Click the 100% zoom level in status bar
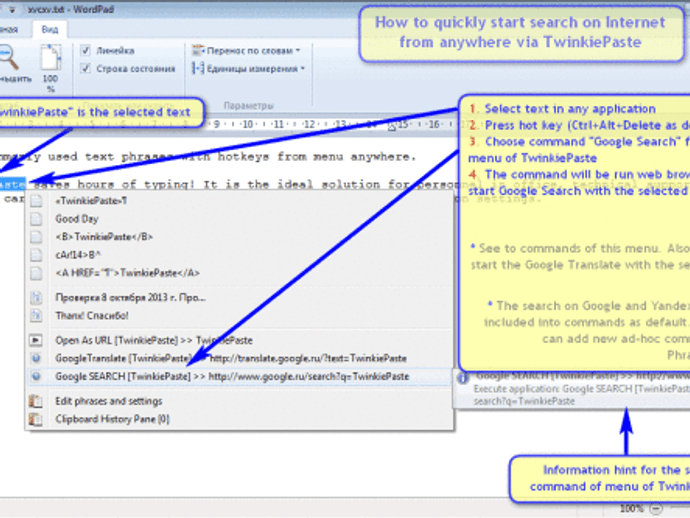This screenshot has height=518, width=690. [632, 509]
